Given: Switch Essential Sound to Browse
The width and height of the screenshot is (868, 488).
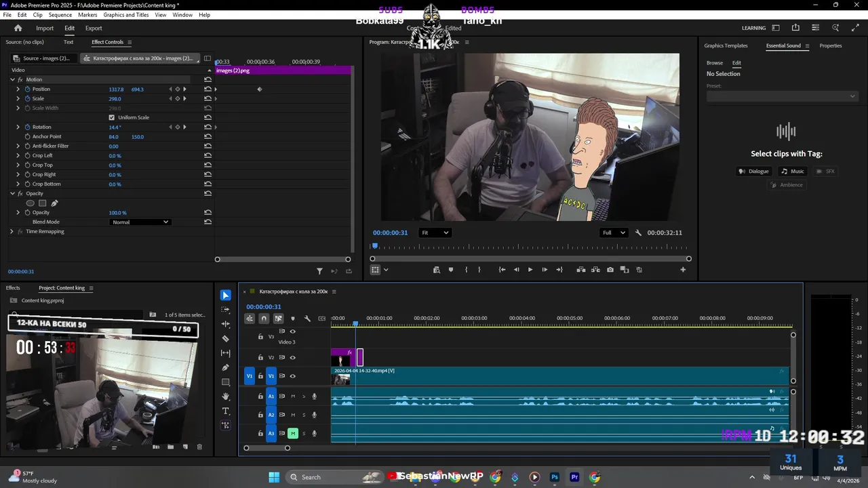Looking at the screenshot, I should [715, 62].
